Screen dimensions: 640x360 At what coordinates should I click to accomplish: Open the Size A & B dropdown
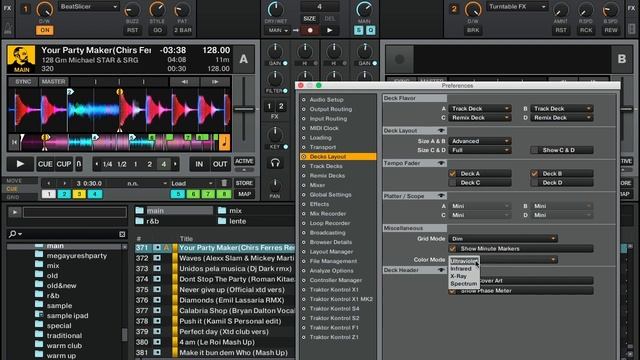tap(480, 141)
